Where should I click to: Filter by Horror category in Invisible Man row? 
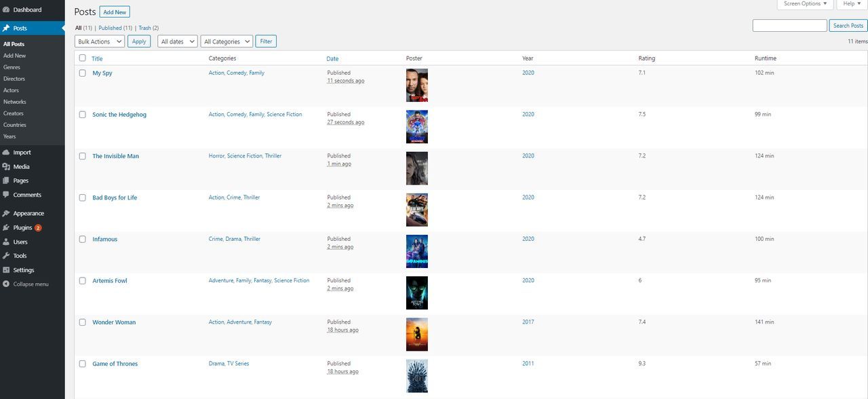tap(216, 156)
